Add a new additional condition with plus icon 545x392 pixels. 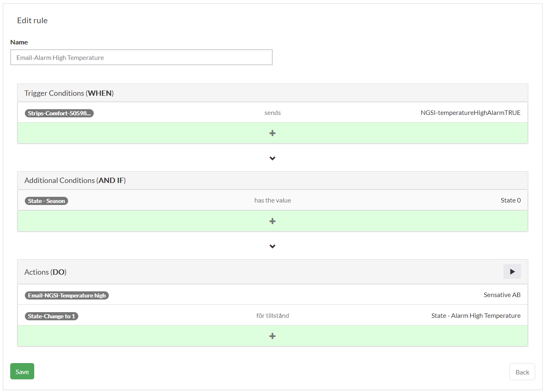pyautogui.click(x=272, y=221)
